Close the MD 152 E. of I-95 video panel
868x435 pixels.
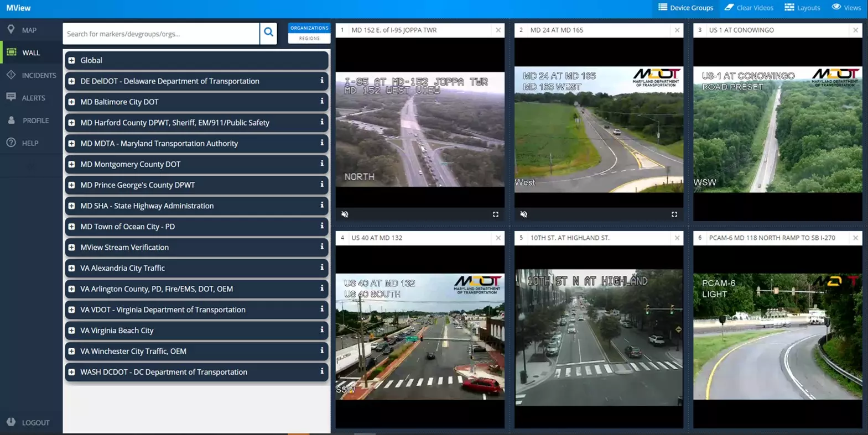pyautogui.click(x=498, y=30)
